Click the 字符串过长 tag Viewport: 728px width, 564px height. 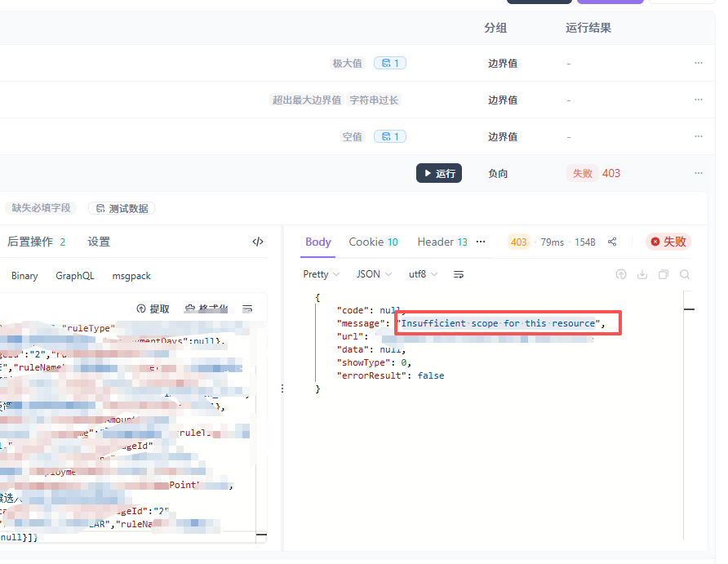pos(374,100)
